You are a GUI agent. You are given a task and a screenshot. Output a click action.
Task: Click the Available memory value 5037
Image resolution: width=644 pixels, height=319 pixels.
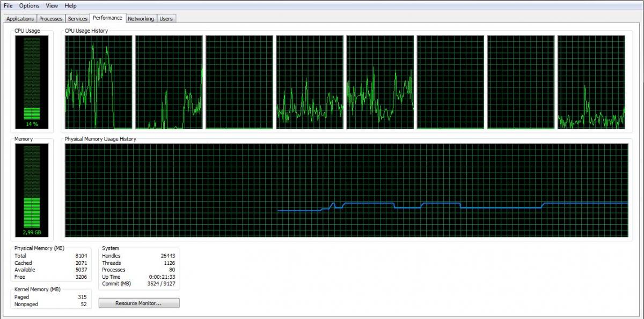pos(81,270)
